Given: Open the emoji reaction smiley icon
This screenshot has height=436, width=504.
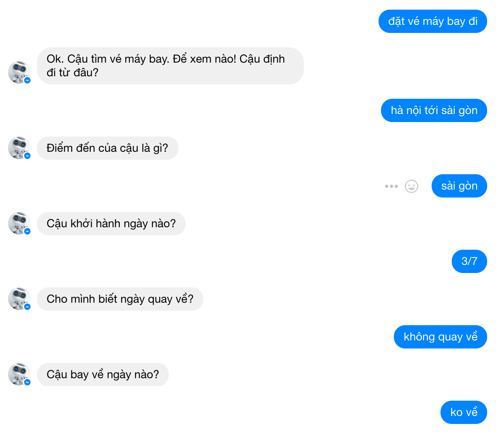Looking at the screenshot, I should [x=411, y=186].
